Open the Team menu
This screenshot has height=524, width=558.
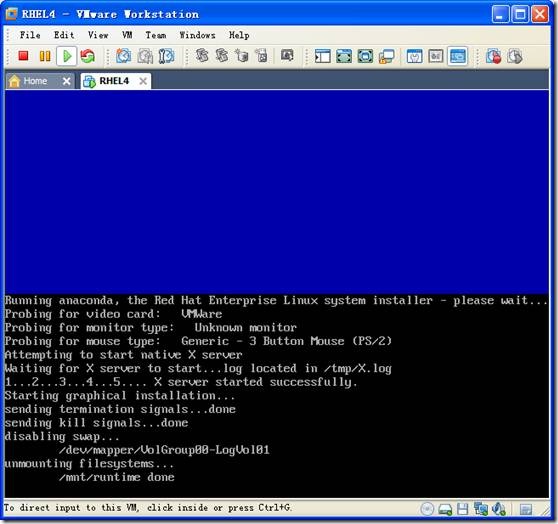(156, 35)
